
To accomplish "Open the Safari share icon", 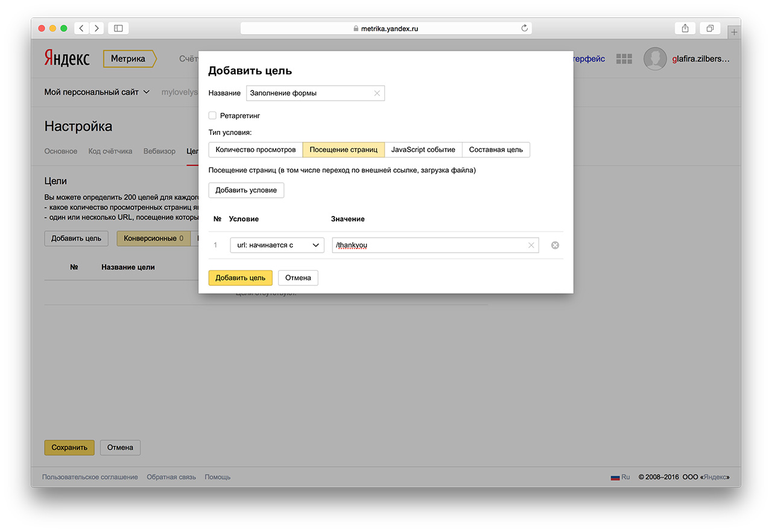I will click(685, 28).
